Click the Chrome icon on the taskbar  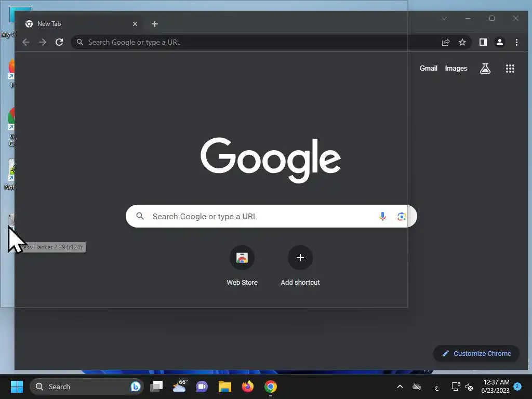coord(270,387)
